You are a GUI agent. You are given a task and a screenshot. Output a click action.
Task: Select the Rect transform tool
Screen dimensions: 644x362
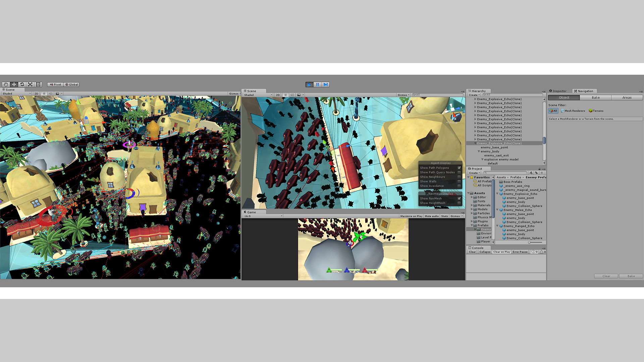(38, 84)
